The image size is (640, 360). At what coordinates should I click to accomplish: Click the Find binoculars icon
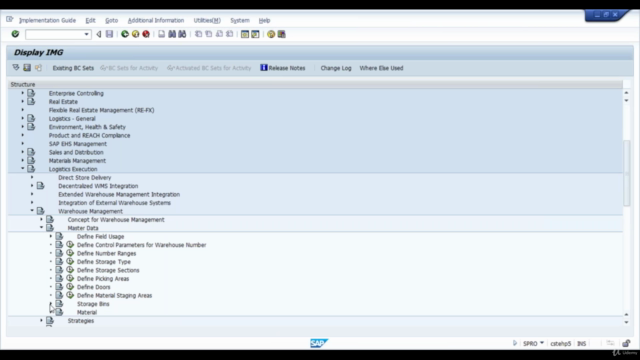point(172,34)
